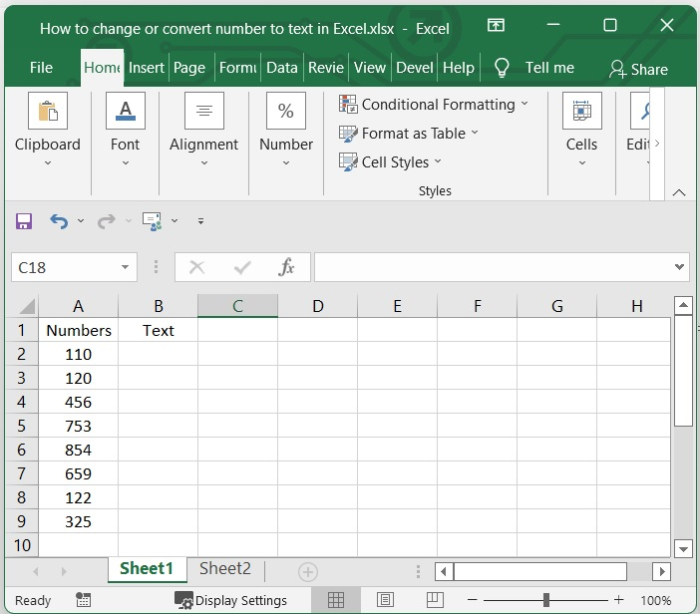Click the Save icon in quick access toolbar
This screenshot has width=700, height=614.
(24, 221)
